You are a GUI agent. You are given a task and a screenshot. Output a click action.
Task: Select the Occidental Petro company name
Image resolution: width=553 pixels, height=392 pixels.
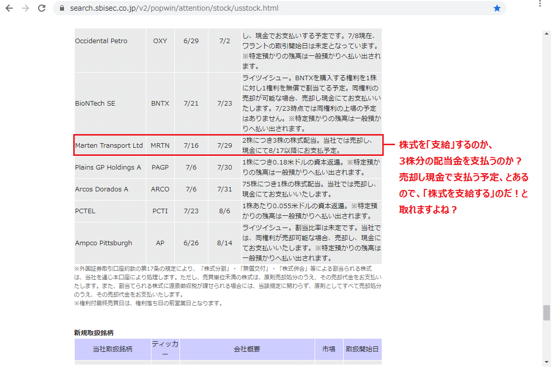click(101, 41)
